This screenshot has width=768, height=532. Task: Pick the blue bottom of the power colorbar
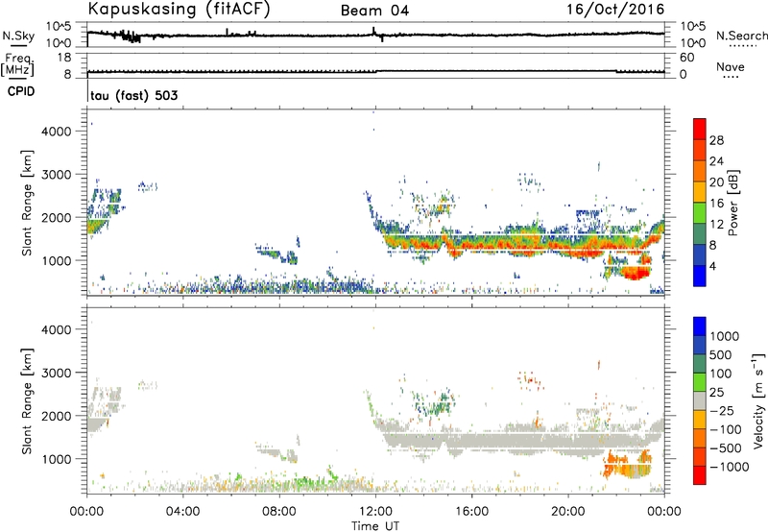coord(700,276)
